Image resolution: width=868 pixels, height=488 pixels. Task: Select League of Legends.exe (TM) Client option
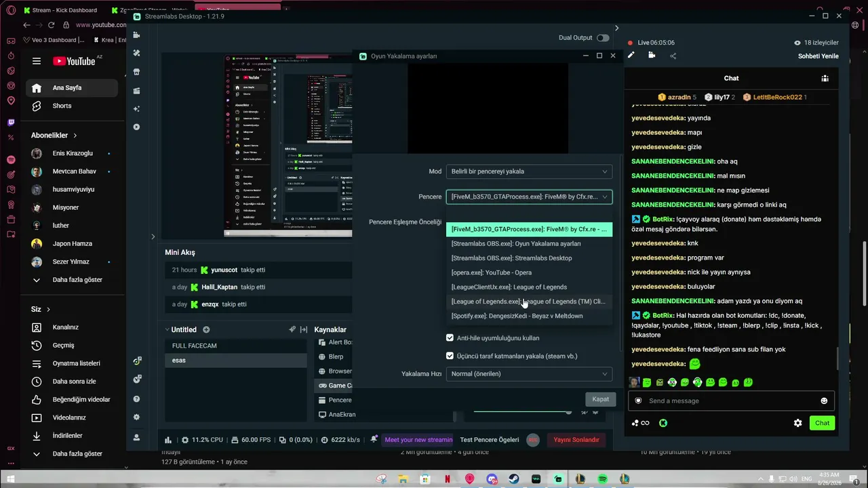(x=529, y=302)
